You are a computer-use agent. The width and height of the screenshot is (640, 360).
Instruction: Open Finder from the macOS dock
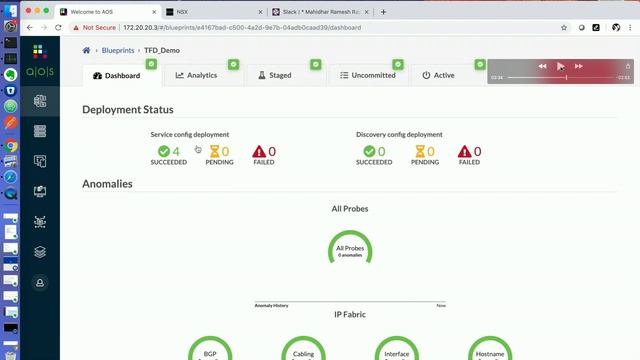coord(10,10)
